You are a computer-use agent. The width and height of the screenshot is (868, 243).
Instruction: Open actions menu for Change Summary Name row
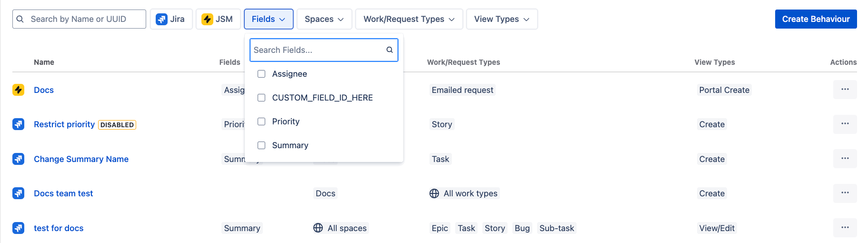[x=845, y=159]
